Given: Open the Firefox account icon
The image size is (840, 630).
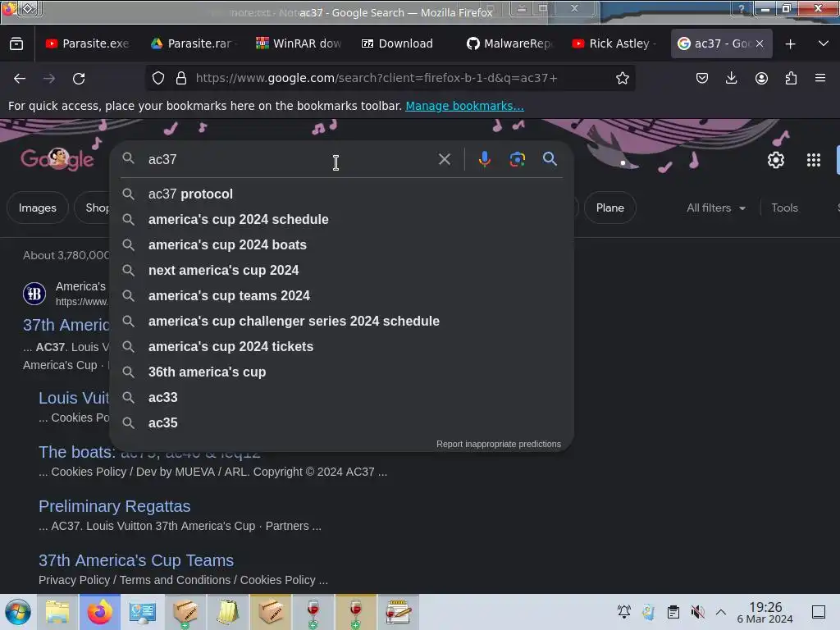Looking at the screenshot, I should [x=761, y=78].
